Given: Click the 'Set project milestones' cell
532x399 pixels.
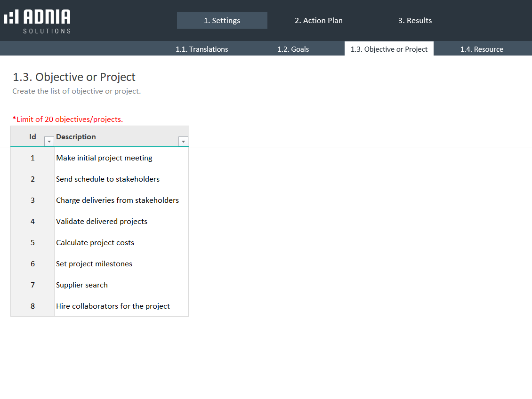Looking at the screenshot, I should (94, 264).
